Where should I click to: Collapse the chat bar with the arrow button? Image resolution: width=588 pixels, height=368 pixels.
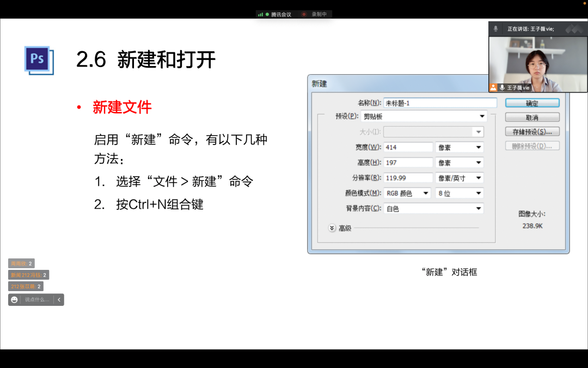[59, 299]
